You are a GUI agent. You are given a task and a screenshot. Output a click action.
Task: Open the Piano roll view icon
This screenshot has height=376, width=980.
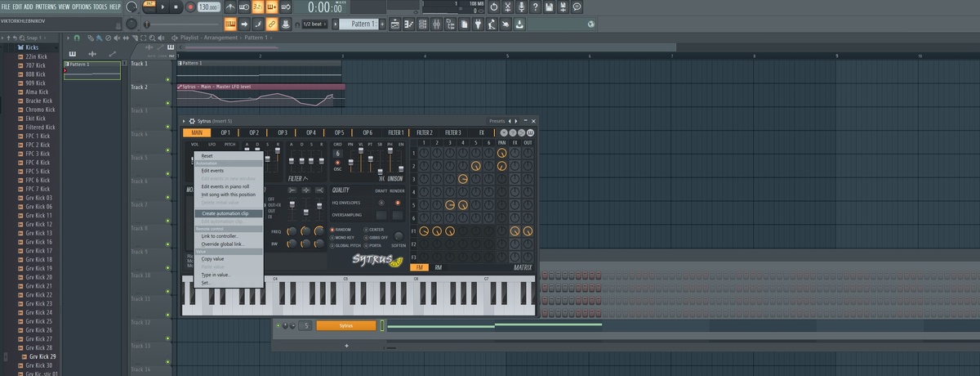408,25
